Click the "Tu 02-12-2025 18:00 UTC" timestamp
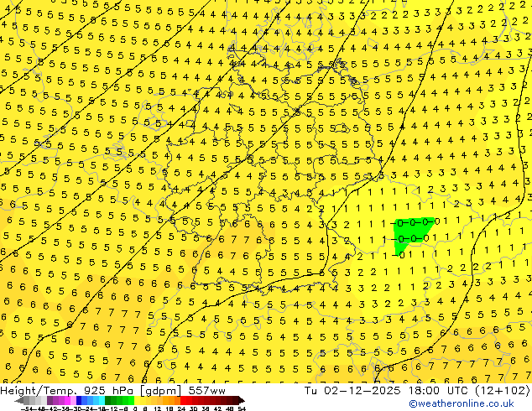Viewport: 532px width, 411px height. (385, 390)
